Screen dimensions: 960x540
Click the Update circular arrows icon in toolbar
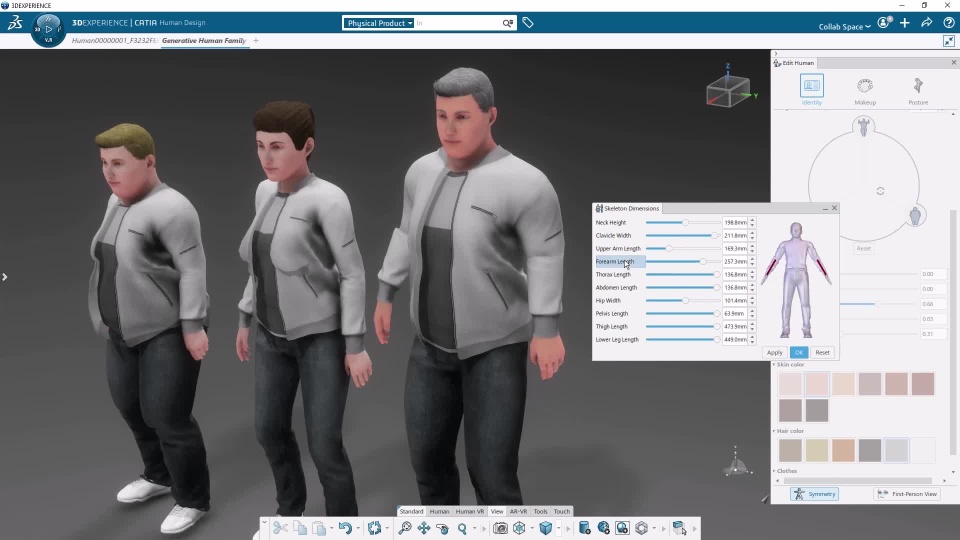point(374,528)
